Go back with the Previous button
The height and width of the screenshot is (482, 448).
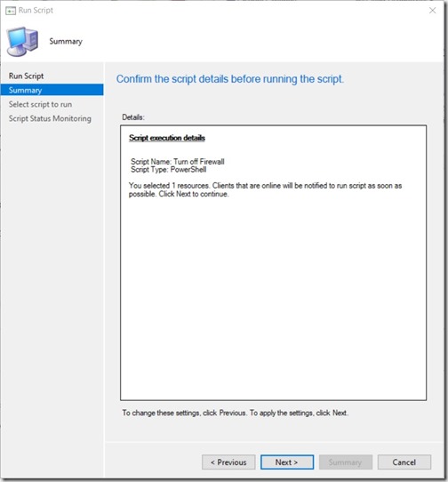[x=228, y=462]
